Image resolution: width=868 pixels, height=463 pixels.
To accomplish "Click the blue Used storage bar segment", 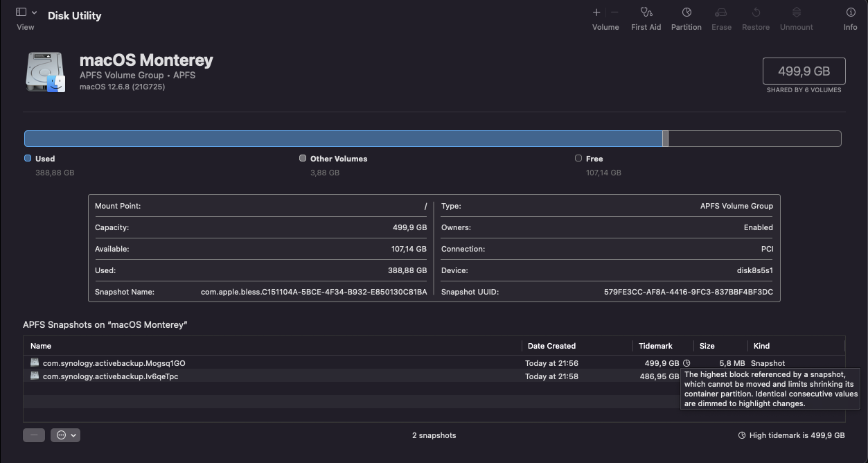I will pyautogui.click(x=343, y=139).
